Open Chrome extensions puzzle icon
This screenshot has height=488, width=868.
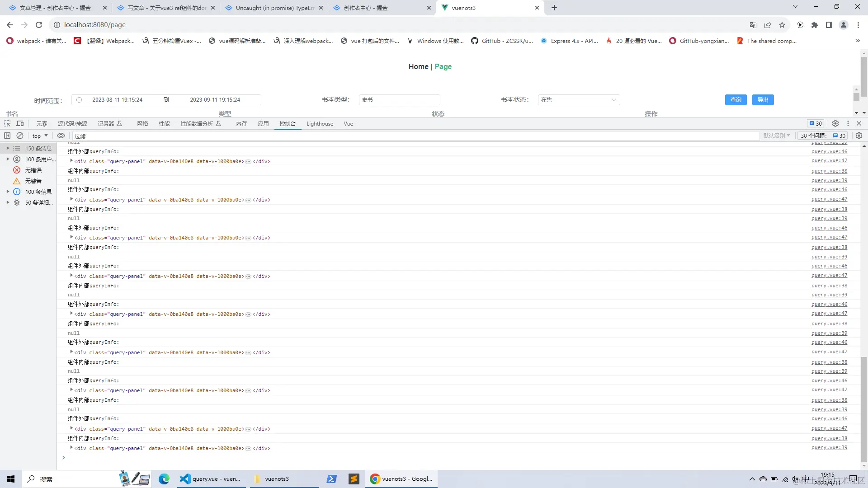click(x=815, y=25)
